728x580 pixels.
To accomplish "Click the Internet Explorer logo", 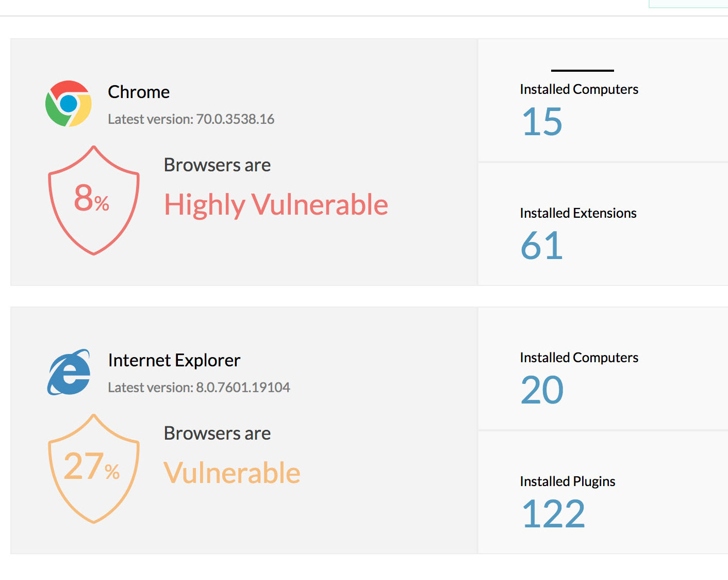I will (69, 372).
